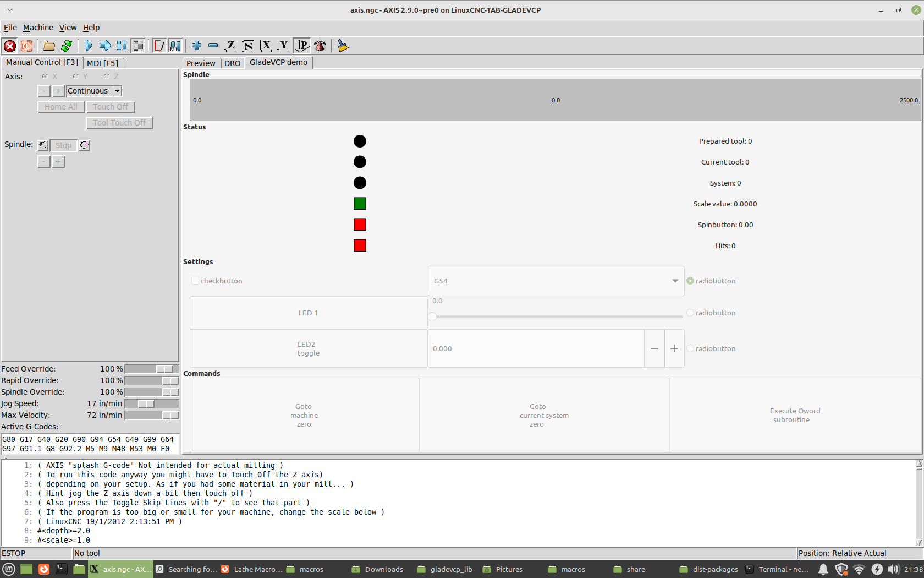Open the G54 coordinate system combo box
This screenshot has height=578, width=924.
tap(556, 281)
